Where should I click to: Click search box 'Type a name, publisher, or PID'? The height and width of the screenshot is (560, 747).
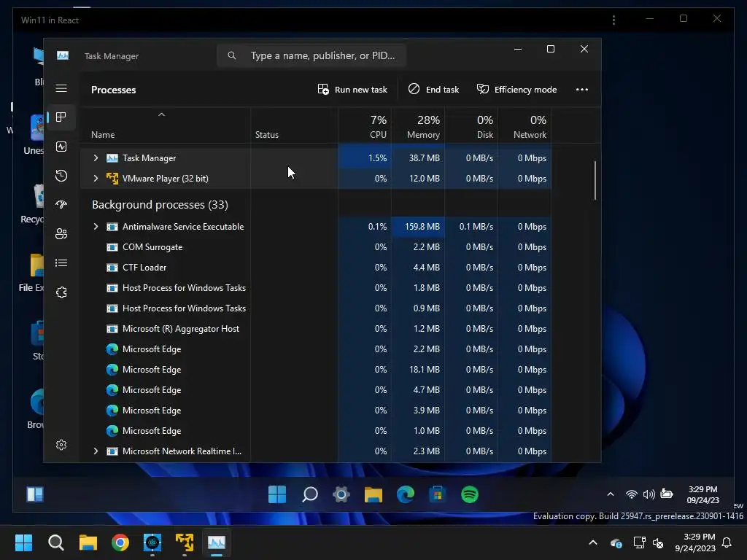click(311, 55)
